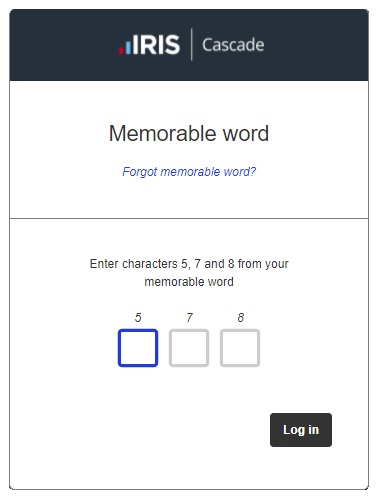Click the Memorable word heading
The width and height of the screenshot is (376, 497).
pyautogui.click(x=189, y=133)
